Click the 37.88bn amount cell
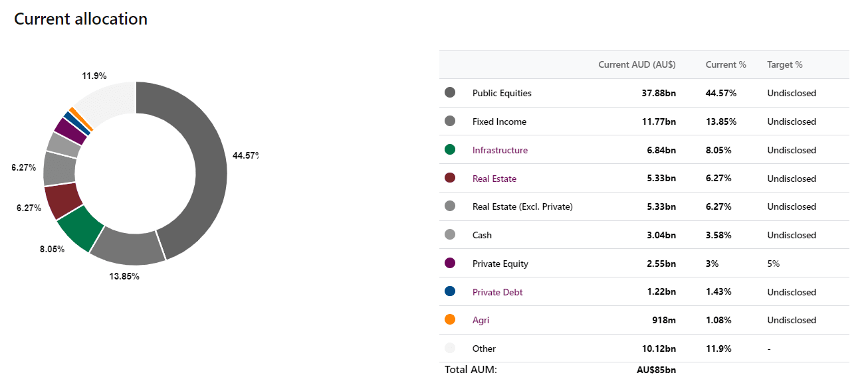The image size is (868, 387). click(x=659, y=93)
